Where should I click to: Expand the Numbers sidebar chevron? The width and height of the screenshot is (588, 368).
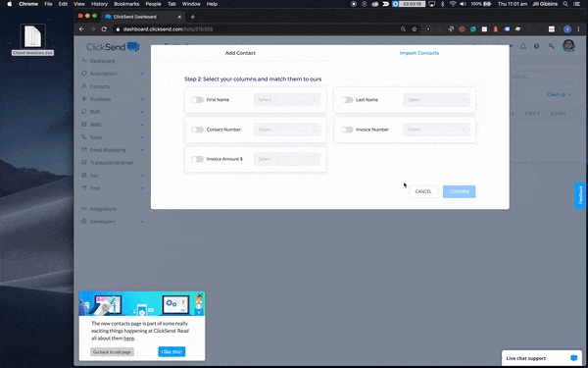[142, 99]
